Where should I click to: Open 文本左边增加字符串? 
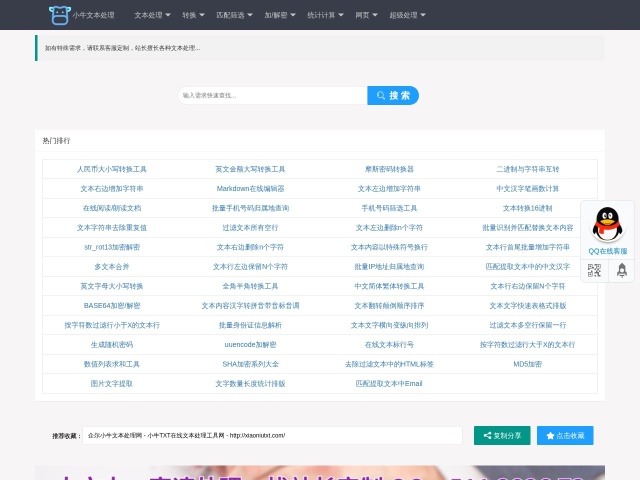pyautogui.click(x=389, y=189)
